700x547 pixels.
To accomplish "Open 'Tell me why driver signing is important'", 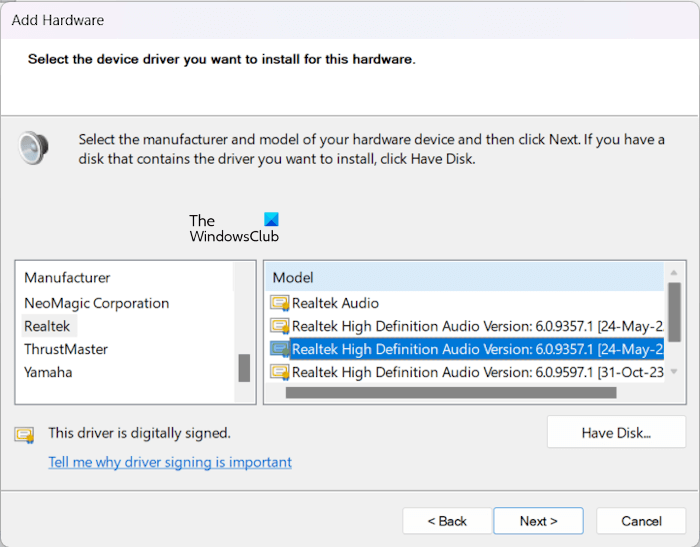I will [x=170, y=462].
